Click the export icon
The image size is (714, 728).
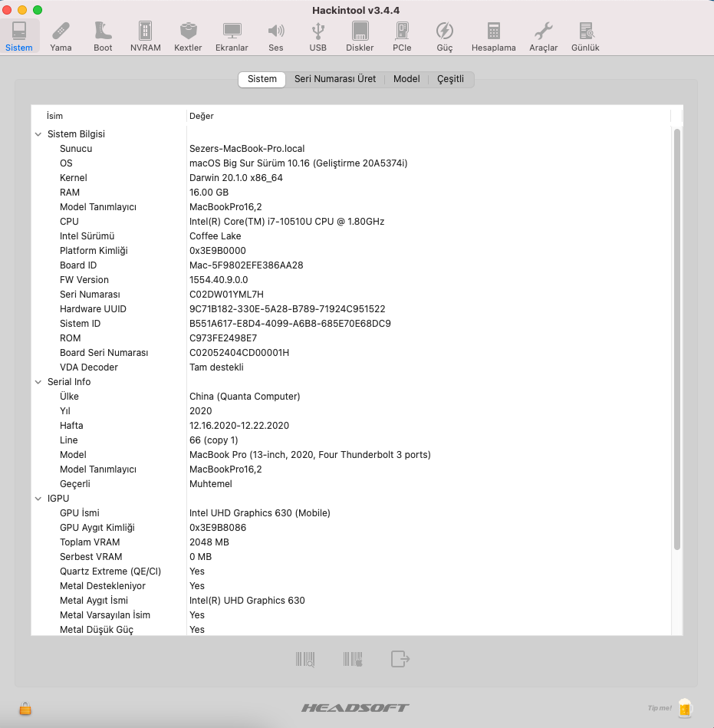tap(400, 659)
